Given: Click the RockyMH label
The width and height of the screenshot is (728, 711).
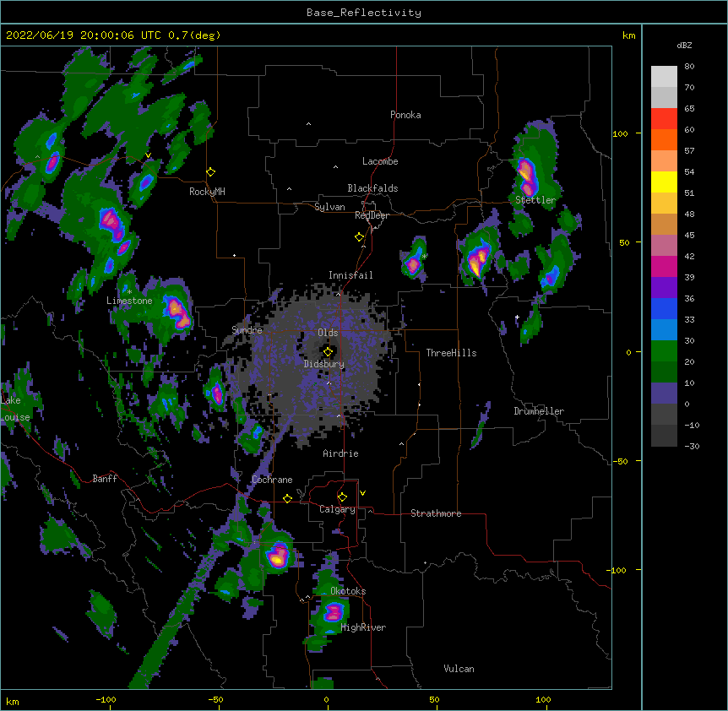Looking at the screenshot, I should click(x=207, y=192).
